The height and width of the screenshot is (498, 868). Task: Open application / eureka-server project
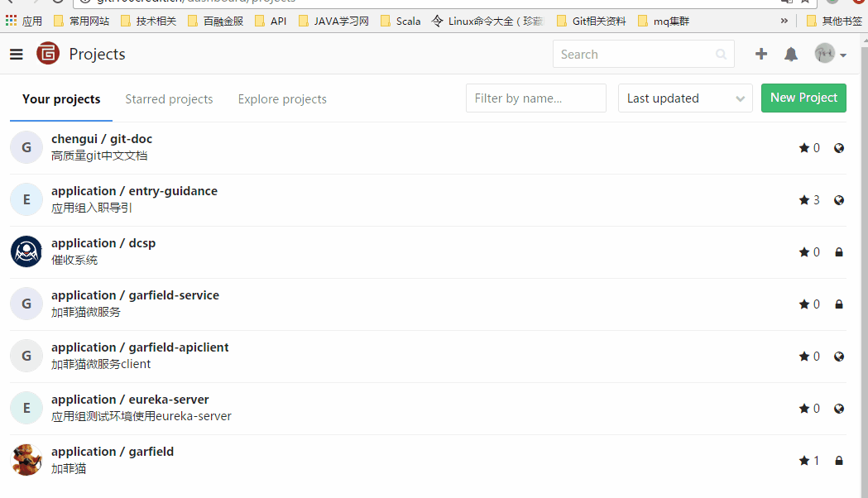pyautogui.click(x=130, y=400)
